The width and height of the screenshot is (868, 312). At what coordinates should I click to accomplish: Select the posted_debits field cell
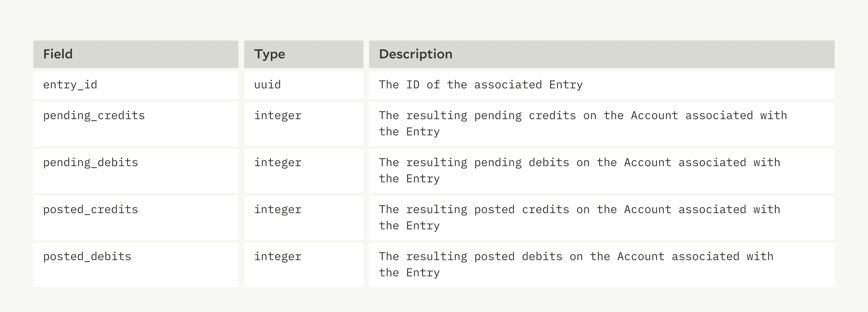point(87,257)
